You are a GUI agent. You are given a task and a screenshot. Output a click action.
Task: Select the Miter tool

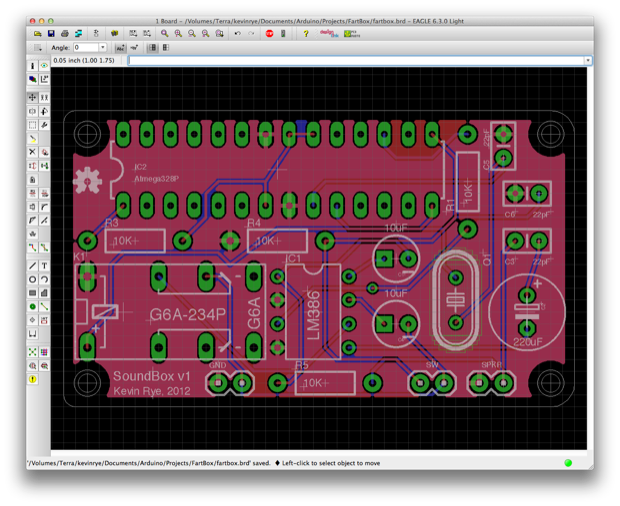coord(44,207)
